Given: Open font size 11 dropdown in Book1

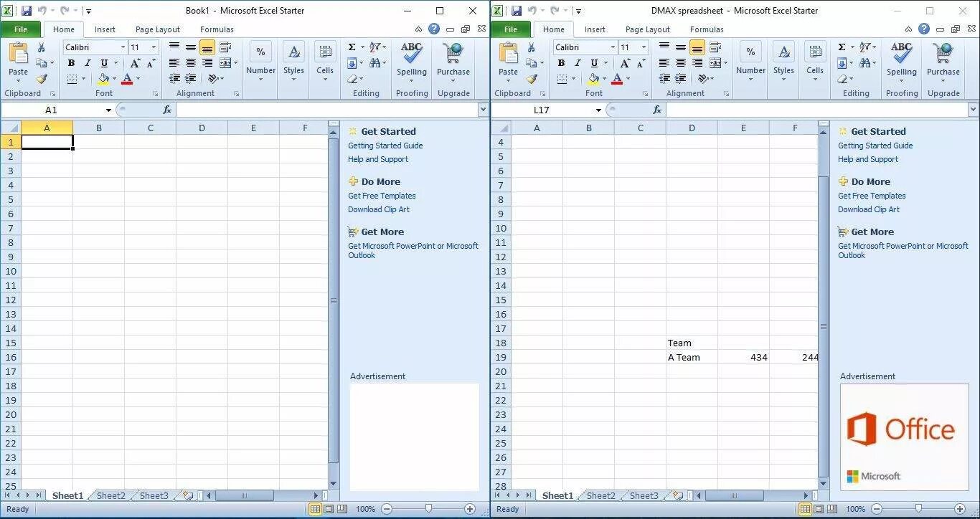Looking at the screenshot, I should (154, 47).
